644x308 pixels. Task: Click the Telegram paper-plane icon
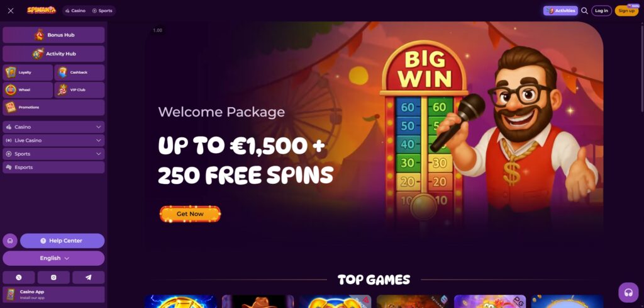88,278
